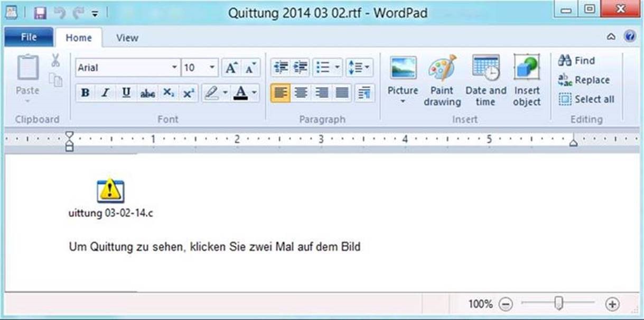Click the Picture insert icon
The width and height of the screenshot is (644, 320).
pos(403,68)
